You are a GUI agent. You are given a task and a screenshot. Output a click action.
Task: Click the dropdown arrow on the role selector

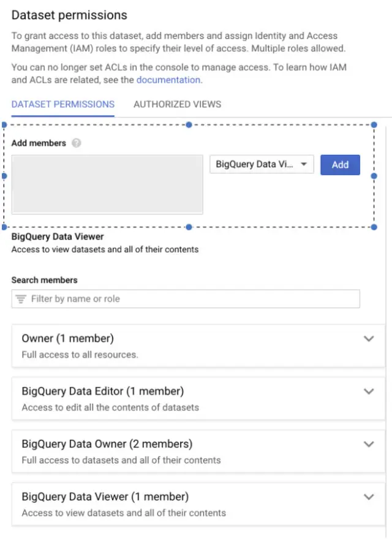click(x=304, y=164)
